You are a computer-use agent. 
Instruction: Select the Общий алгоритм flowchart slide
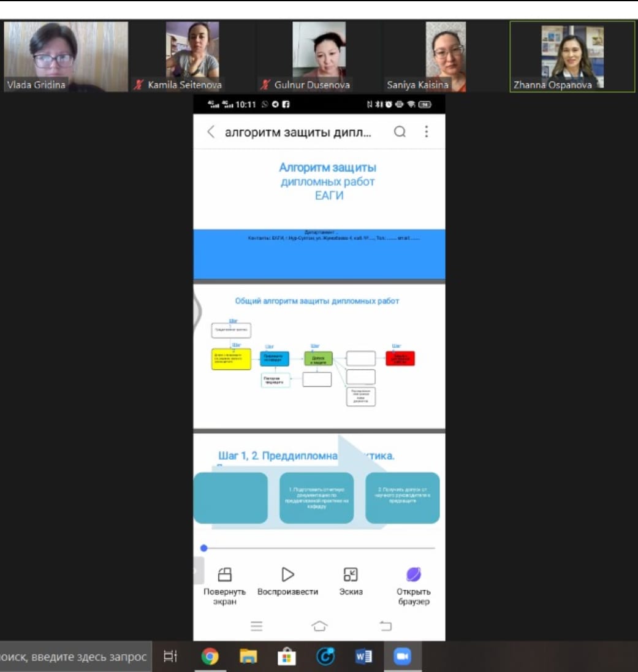point(319,356)
